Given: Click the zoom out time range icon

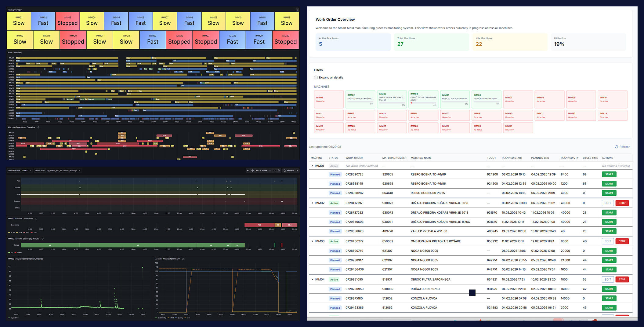Looking at the screenshot, I should click(x=279, y=171).
